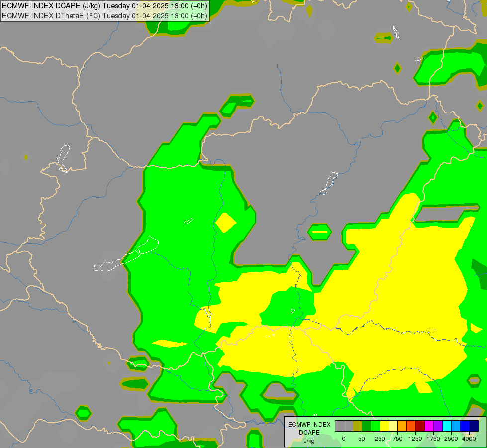
Task: Click the pale yellow legend swatch
Action: click(x=393, y=426)
